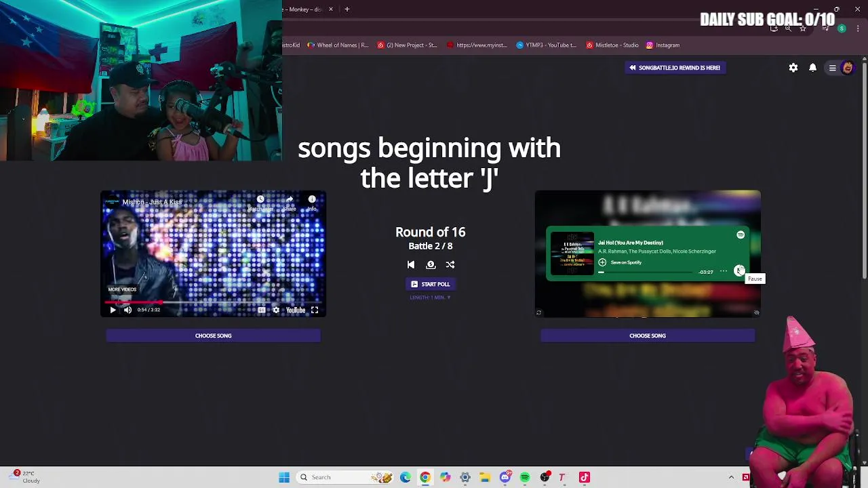The height and width of the screenshot is (488, 868).
Task: Open the SONGBATTLE.IO REWIND IS HERE banner
Action: pyautogui.click(x=674, y=68)
